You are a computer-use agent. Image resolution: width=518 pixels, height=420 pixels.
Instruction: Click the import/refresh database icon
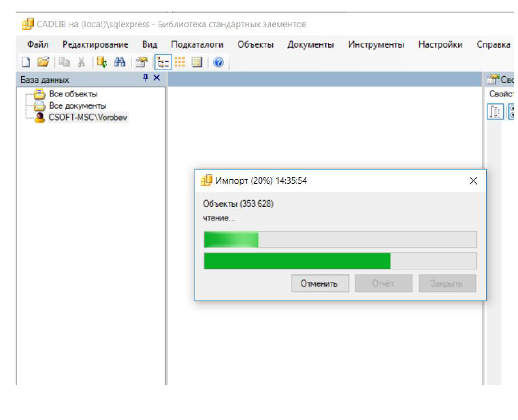click(x=101, y=62)
